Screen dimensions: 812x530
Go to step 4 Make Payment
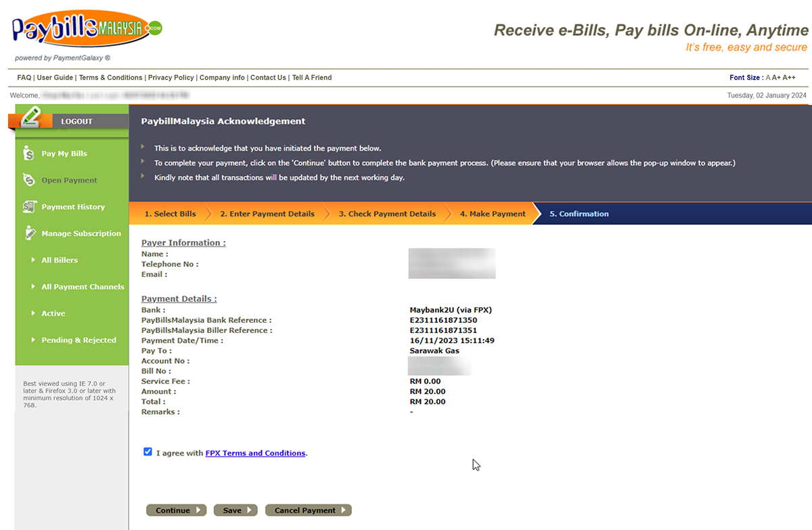pyautogui.click(x=493, y=214)
